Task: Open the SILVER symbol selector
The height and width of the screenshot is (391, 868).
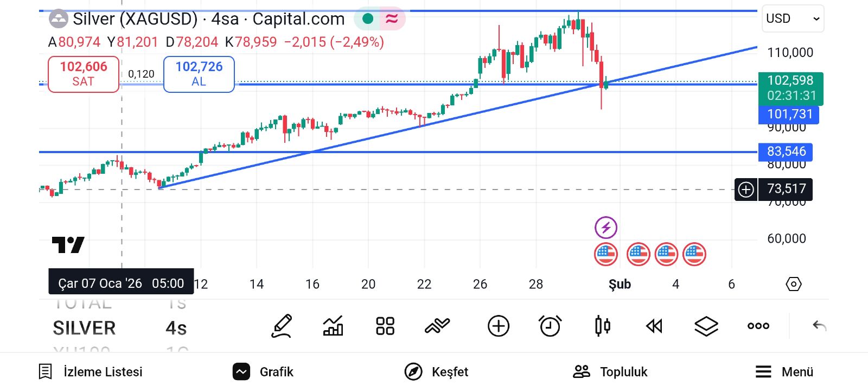Action: click(x=84, y=328)
